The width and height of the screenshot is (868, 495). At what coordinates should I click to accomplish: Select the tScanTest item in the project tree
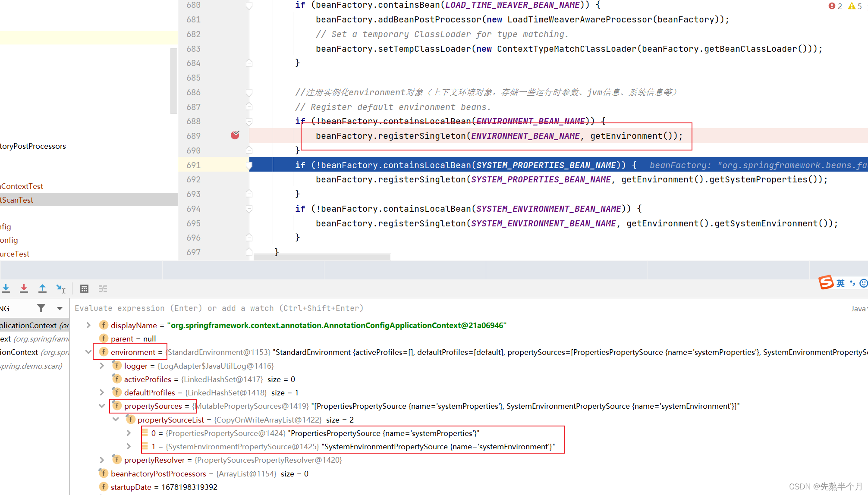[x=17, y=200]
